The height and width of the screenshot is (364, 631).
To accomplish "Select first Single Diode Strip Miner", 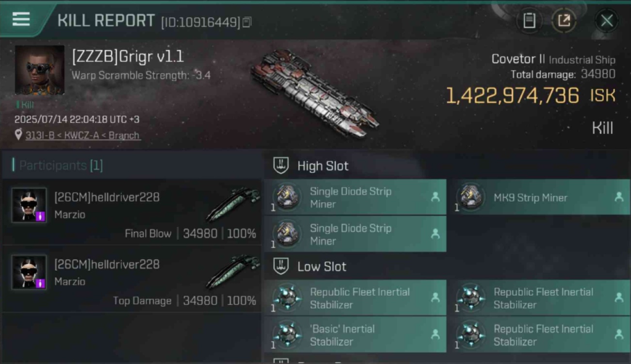I will click(x=355, y=197).
